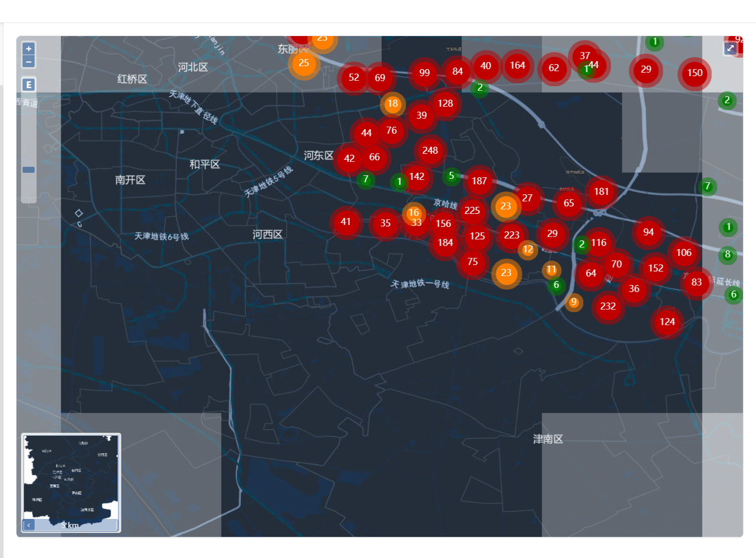This screenshot has width=756, height=558.
Task: Click the green cluster marker 8
Action: click(727, 254)
